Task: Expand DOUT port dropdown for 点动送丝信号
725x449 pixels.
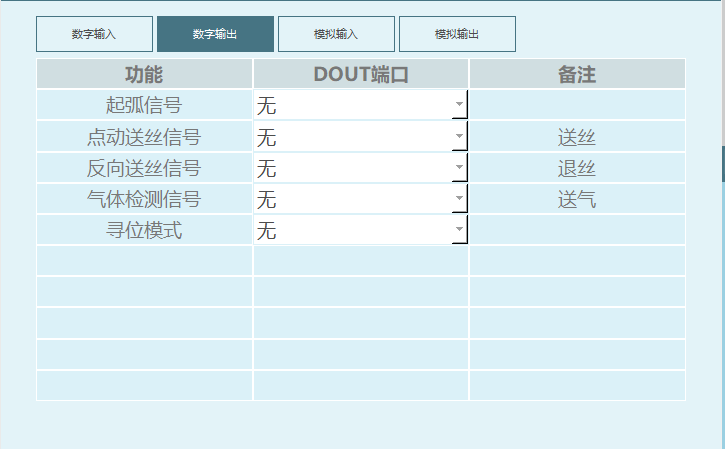Action: coord(361,136)
